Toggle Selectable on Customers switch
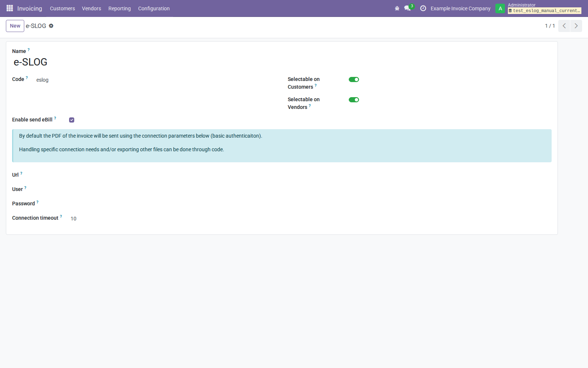Screen dimensions: 588x368 coord(354,79)
